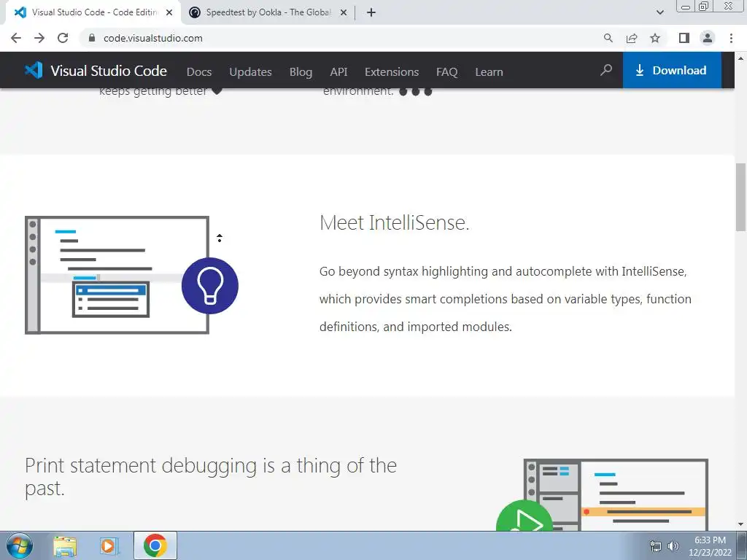
Task: Open Windows Explorer from the taskbar
Action: click(65, 545)
